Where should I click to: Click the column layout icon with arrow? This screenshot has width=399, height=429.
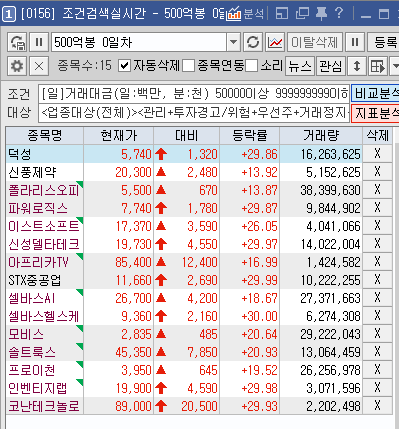pyautogui.click(x=378, y=66)
